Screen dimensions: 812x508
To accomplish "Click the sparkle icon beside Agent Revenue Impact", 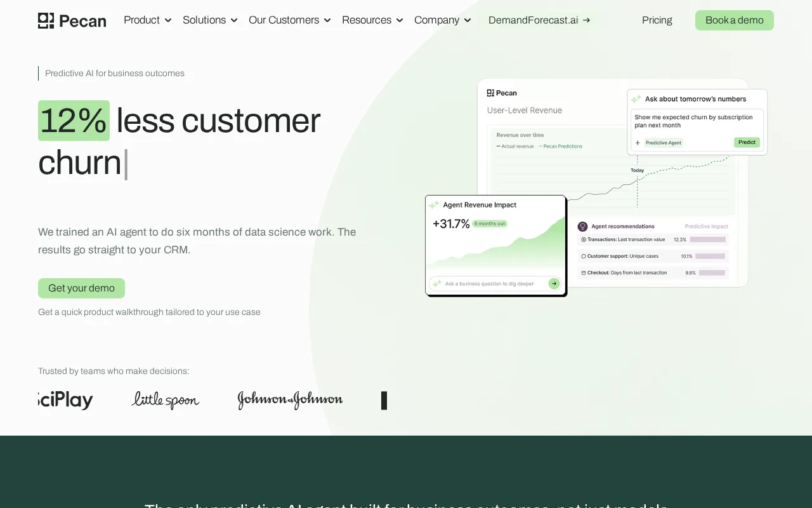I will [434, 205].
